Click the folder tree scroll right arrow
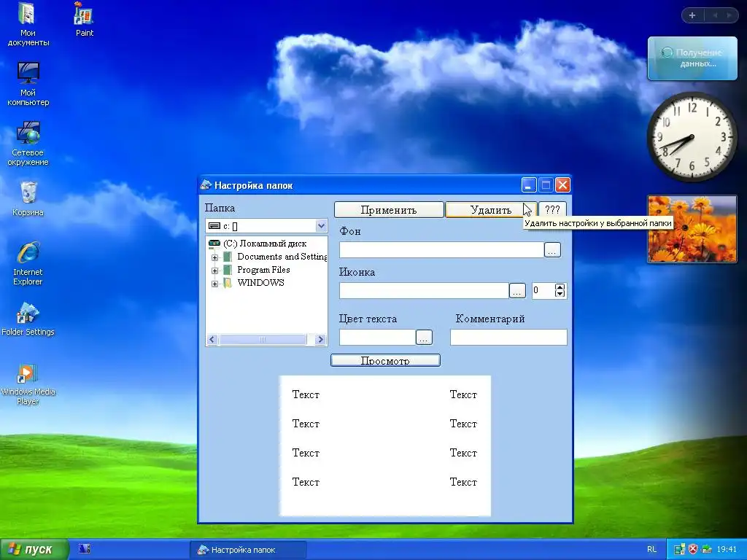 pos(321,340)
